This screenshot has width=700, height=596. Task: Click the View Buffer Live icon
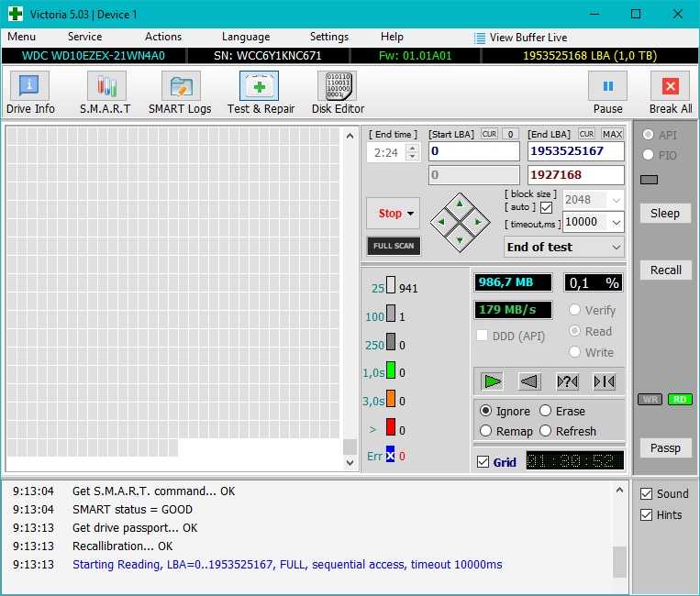(x=480, y=38)
